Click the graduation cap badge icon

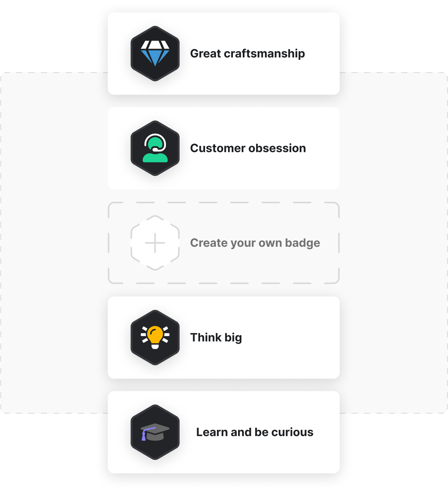point(155,432)
